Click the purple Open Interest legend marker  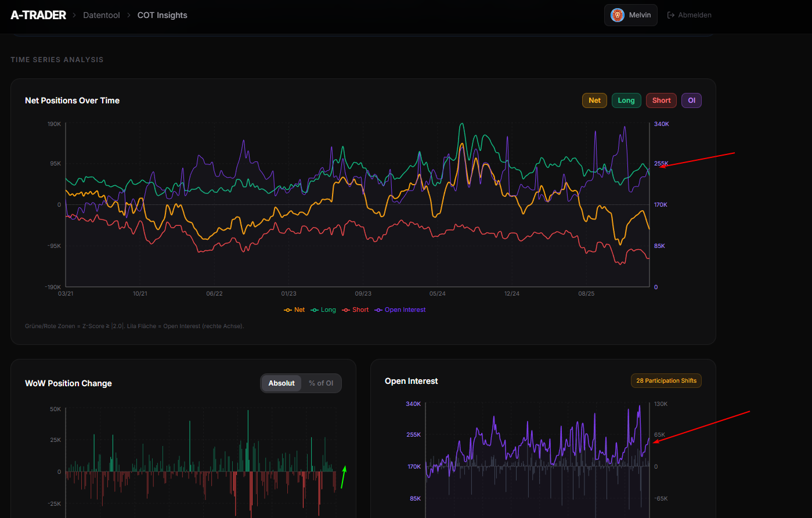coord(378,310)
